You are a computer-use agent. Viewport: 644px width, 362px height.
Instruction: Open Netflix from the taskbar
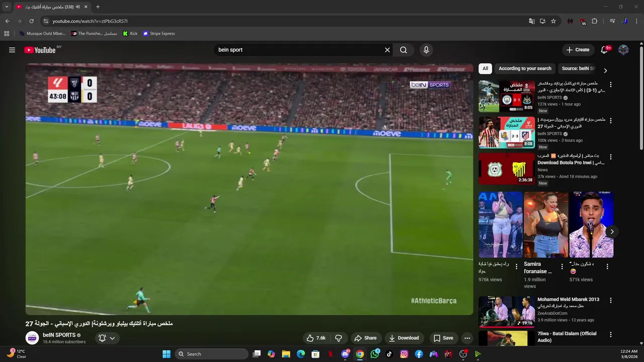click(331, 354)
